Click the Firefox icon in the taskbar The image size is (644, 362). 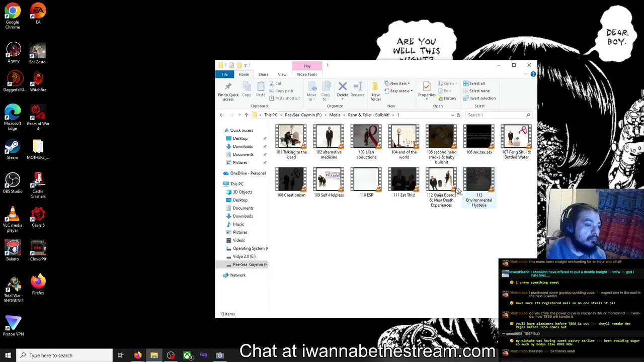click(137, 355)
